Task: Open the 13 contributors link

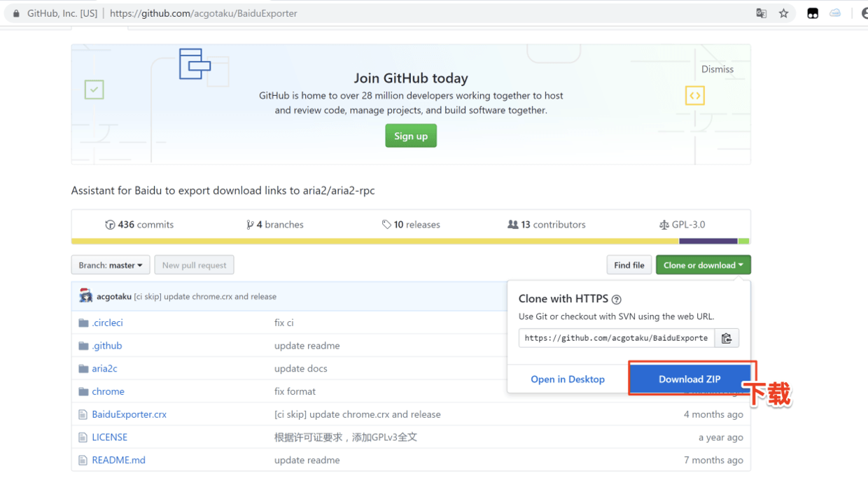Action: click(x=547, y=225)
